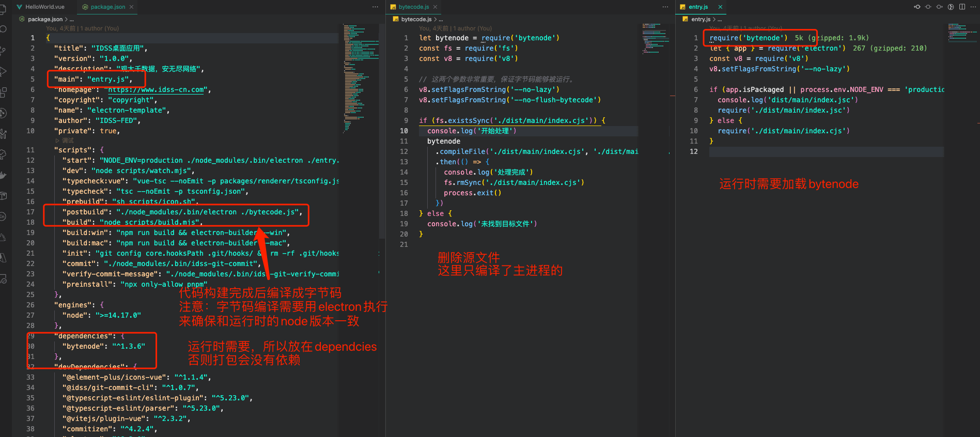Open the homepage URL link www.idss-cn.com
The height and width of the screenshot is (437, 980).
(x=156, y=89)
